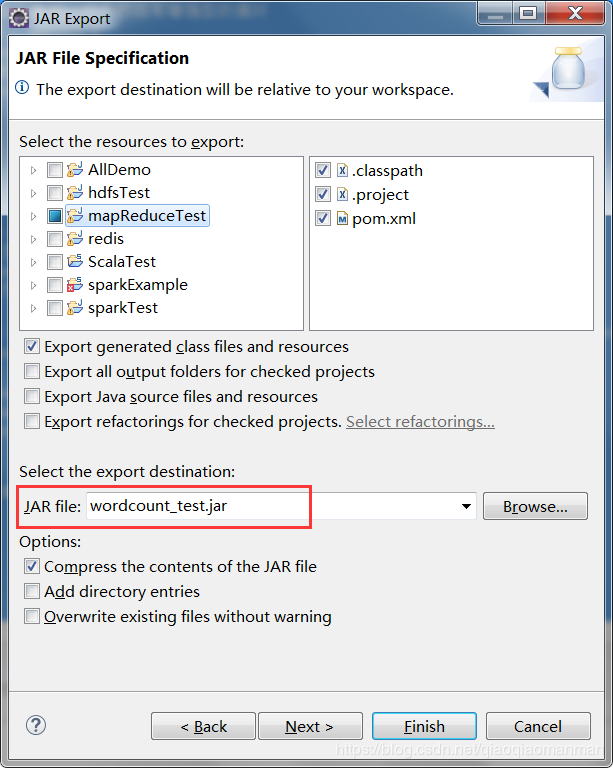The height and width of the screenshot is (768, 613).
Task: Click the ScalaTest project folder icon
Action: 75,262
